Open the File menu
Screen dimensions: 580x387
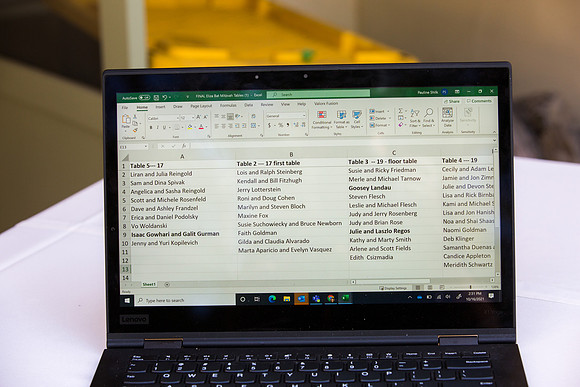tap(125, 108)
